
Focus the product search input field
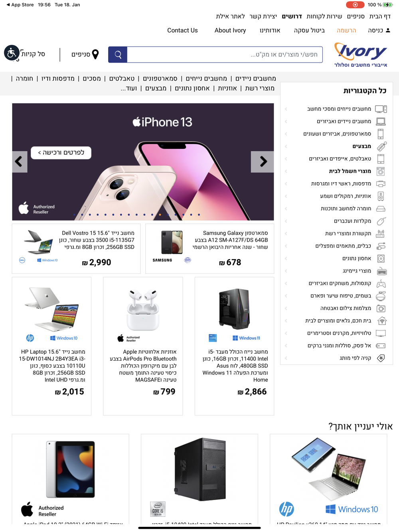(x=225, y=55)
